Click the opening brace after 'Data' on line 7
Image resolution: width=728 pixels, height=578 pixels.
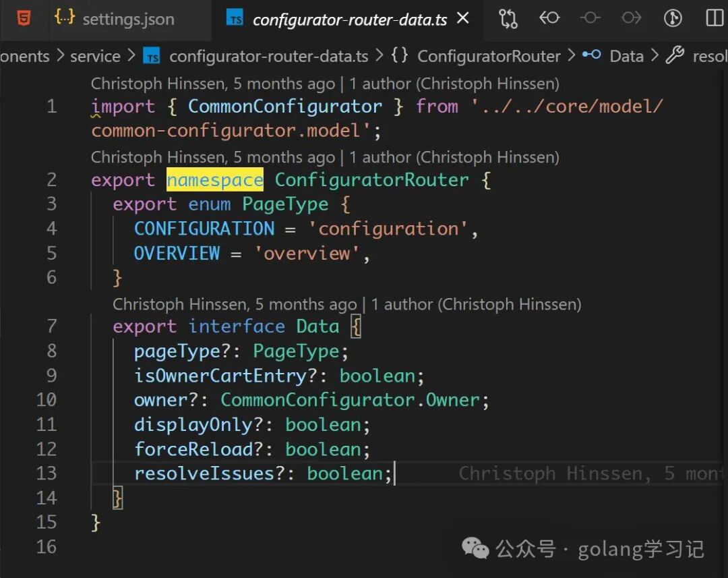[356, 326]
